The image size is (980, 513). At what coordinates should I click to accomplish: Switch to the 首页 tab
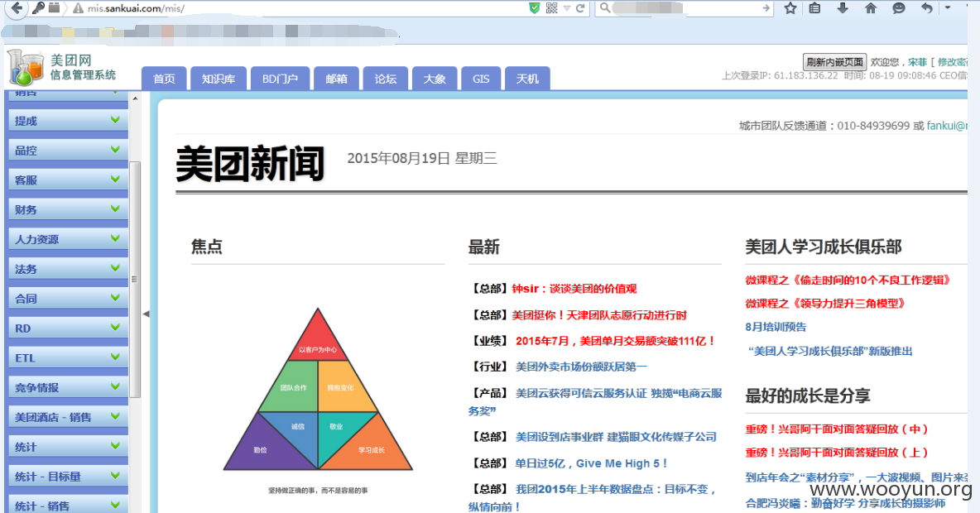[x=164, y=79]
